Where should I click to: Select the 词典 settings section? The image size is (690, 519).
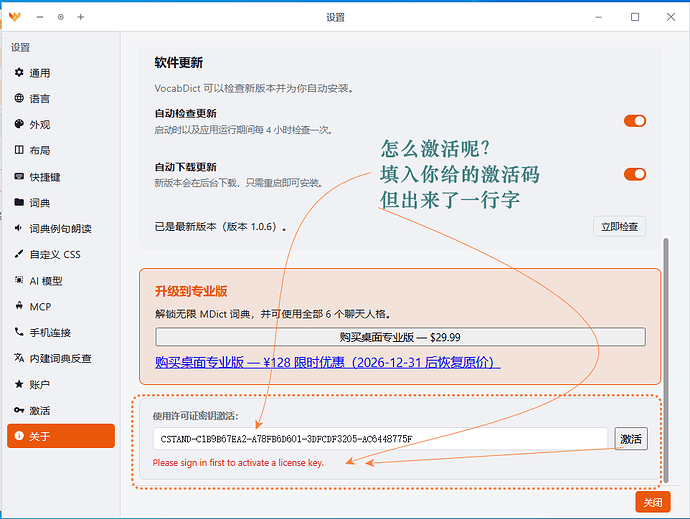(61, 203)
